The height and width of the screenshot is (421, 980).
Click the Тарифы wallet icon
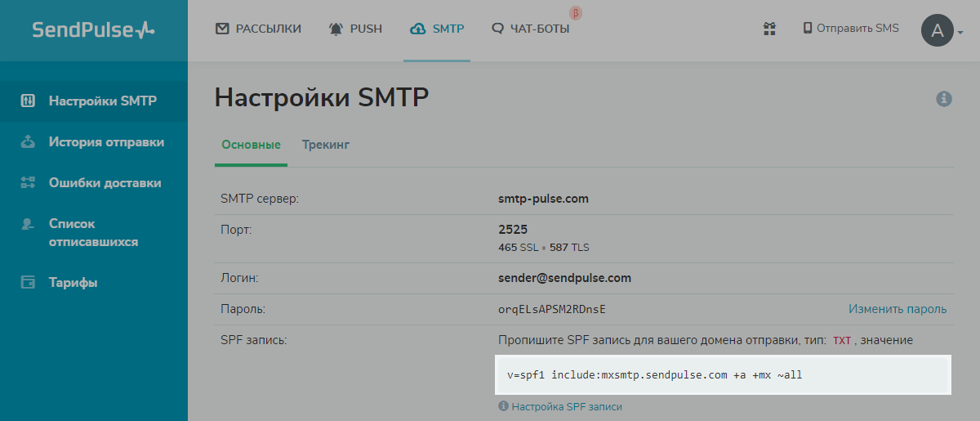click(x=28, y=283)
